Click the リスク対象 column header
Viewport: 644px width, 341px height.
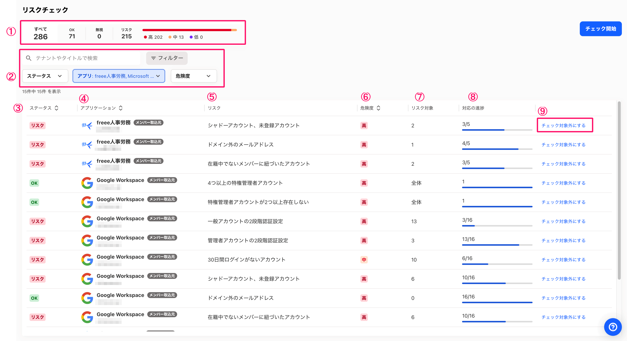tap(422, 108)
